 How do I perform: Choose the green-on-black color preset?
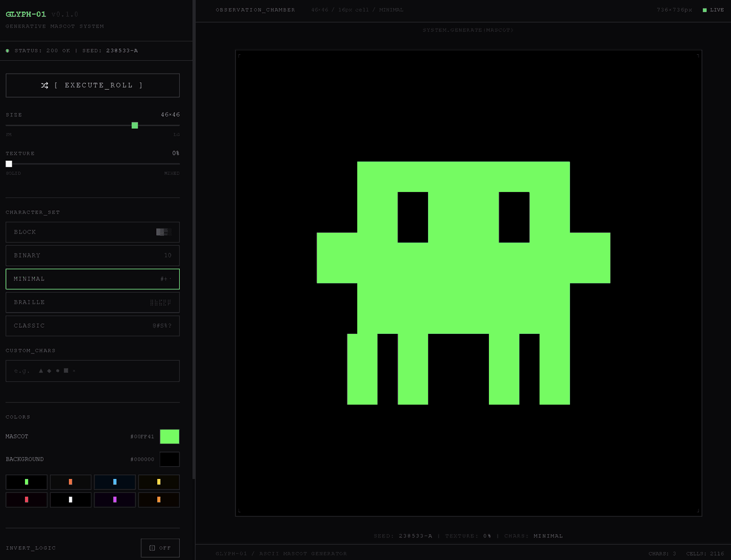pyautogui.click(x=26, y=482)
